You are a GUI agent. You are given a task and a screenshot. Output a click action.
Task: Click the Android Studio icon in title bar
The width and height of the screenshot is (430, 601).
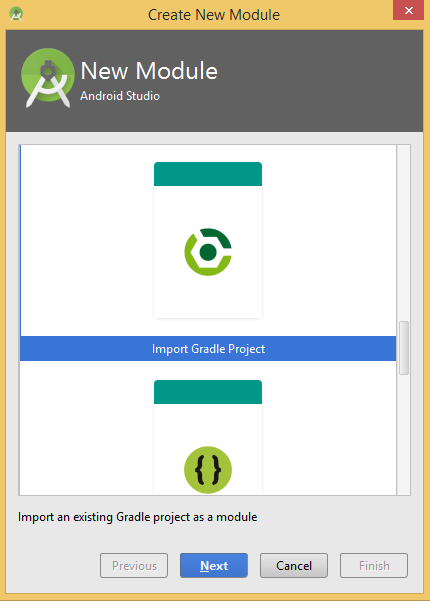coord(16,14)
